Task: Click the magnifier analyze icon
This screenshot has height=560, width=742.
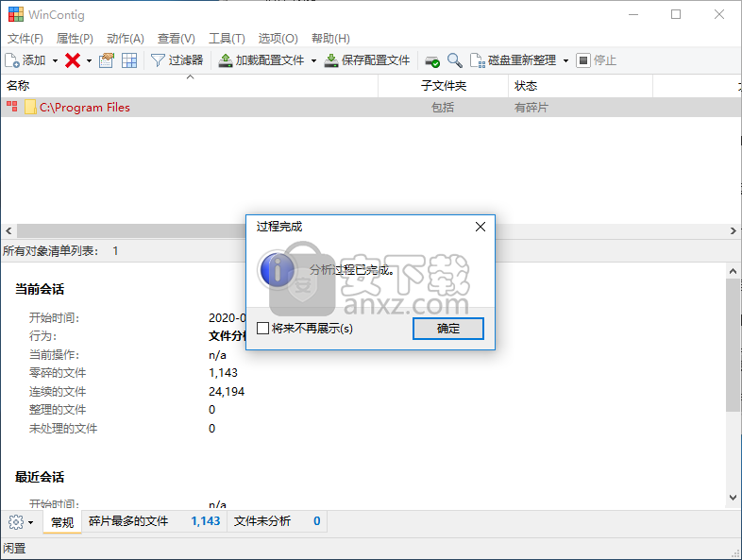Action: click(455, 60)
